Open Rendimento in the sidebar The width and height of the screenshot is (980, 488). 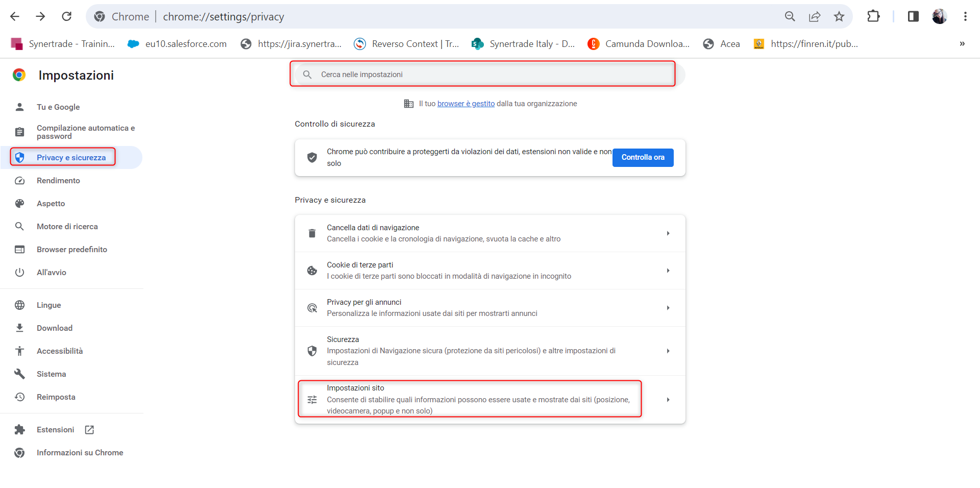(58, 181)
